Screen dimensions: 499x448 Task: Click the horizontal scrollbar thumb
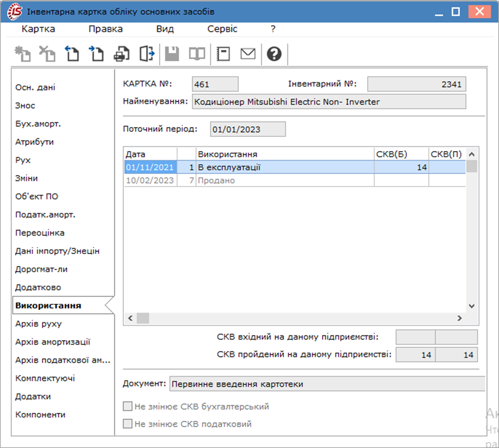pos(143,318)
